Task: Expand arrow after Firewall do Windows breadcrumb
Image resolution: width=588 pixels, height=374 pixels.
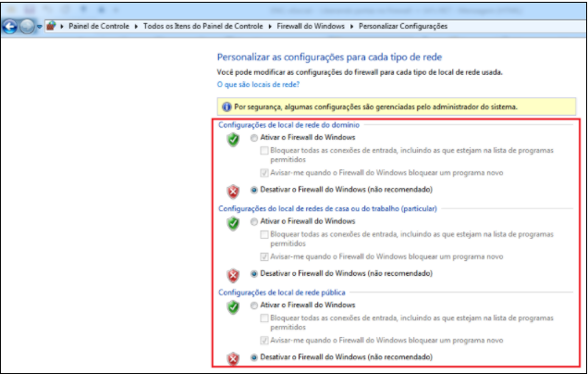Action: coord(351,26)
